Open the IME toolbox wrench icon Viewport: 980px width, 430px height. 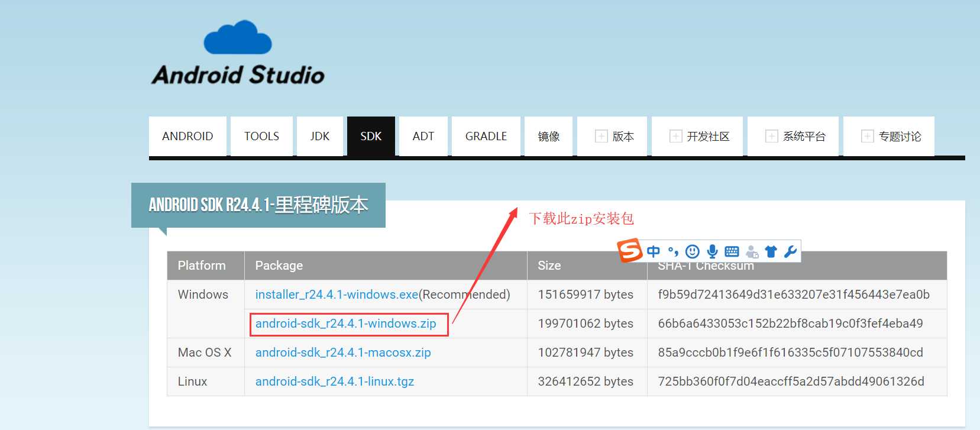tap(790, 251)
